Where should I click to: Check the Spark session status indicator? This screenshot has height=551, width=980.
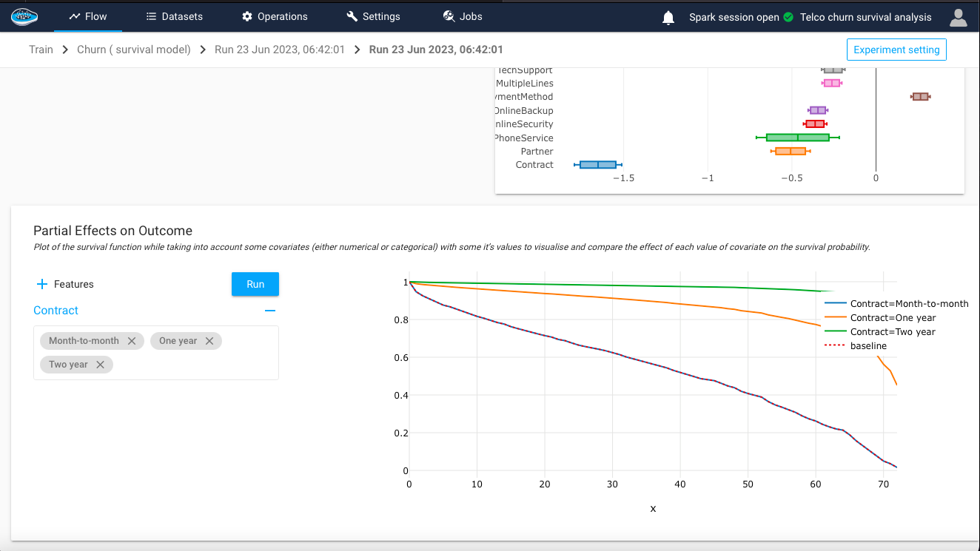click(790, 17)
